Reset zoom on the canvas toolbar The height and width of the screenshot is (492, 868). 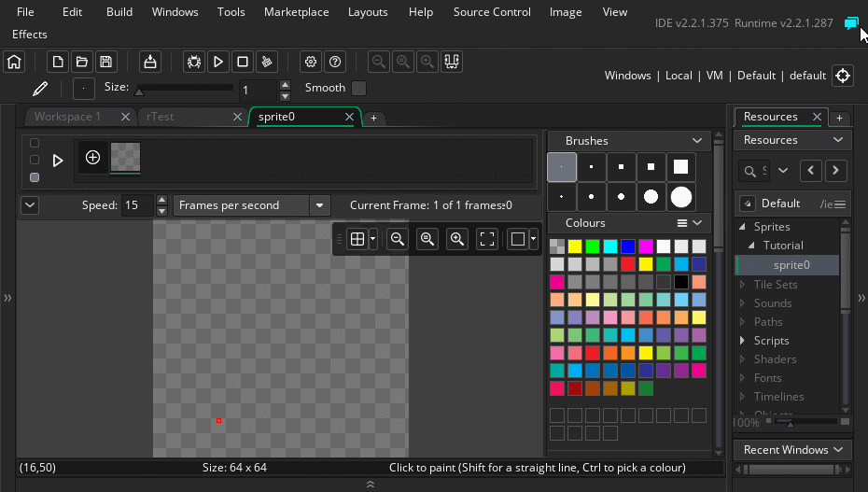[x=427, y=239]
